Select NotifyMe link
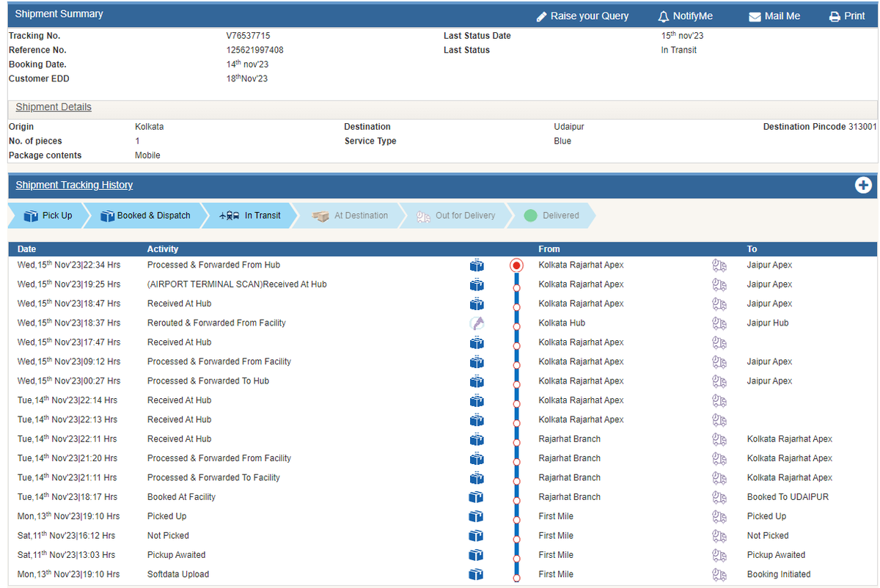This screenshot has width=880, height=588. pos(692,16)
